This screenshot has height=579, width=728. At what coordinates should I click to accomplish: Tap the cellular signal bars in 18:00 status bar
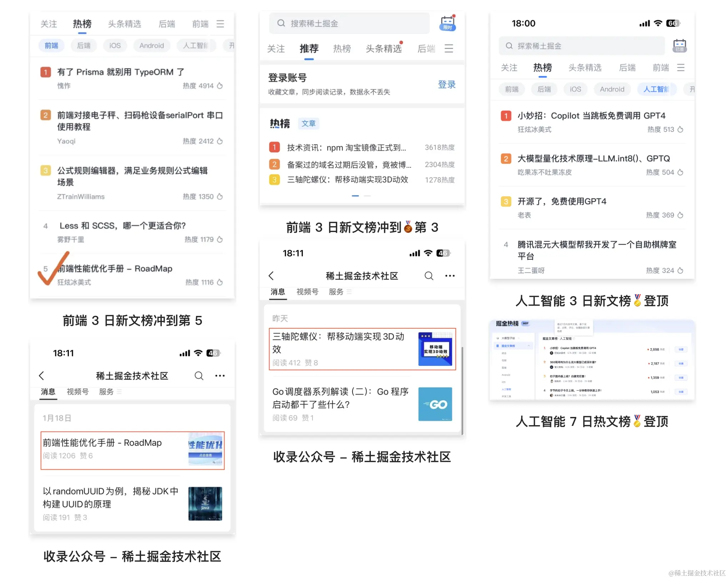pyautogui.click(x=645, y=24)
